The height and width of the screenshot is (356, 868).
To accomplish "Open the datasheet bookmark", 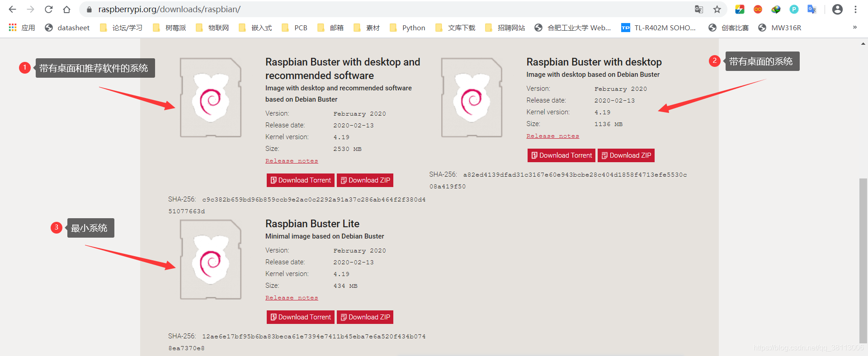I will click(67, 28).
